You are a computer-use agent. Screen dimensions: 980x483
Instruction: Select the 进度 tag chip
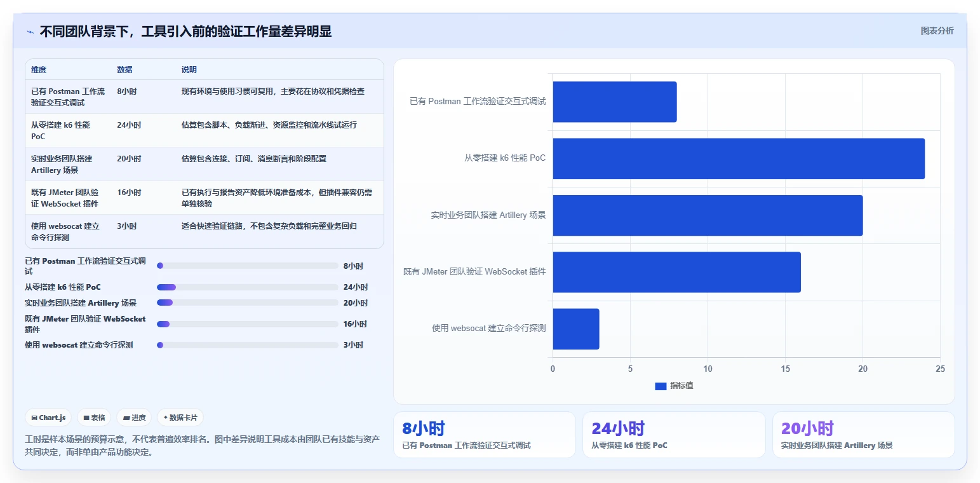pyautogui.click(x=134, y=418)
